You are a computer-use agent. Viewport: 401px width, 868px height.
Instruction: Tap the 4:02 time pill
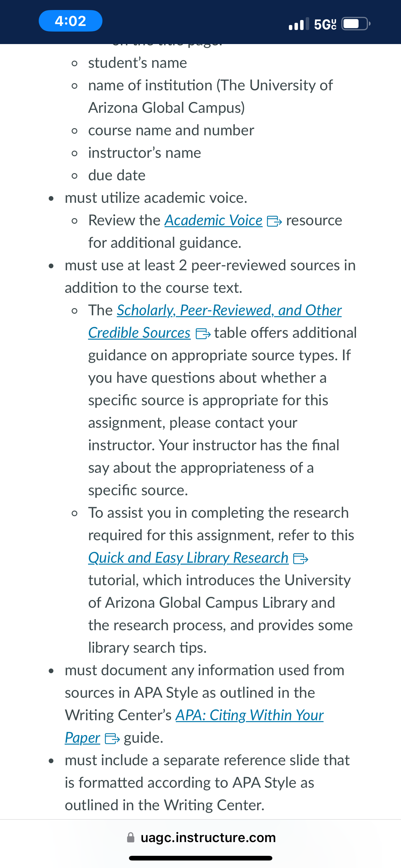point(70,21)
